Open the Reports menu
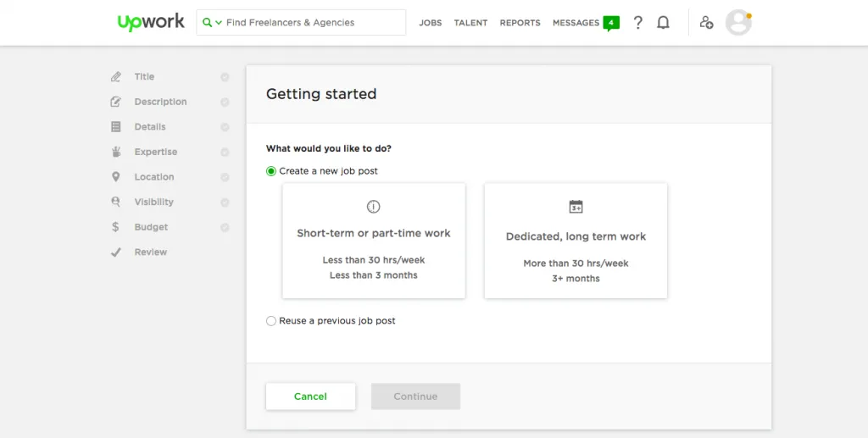The height and width of the screenshot is (438, 868). (x=520, y=23)
